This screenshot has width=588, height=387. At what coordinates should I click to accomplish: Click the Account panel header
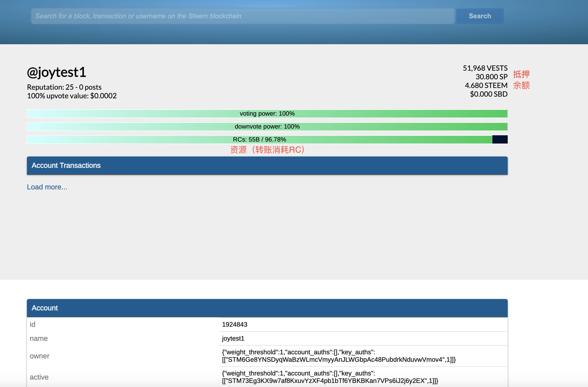point(267,308)
